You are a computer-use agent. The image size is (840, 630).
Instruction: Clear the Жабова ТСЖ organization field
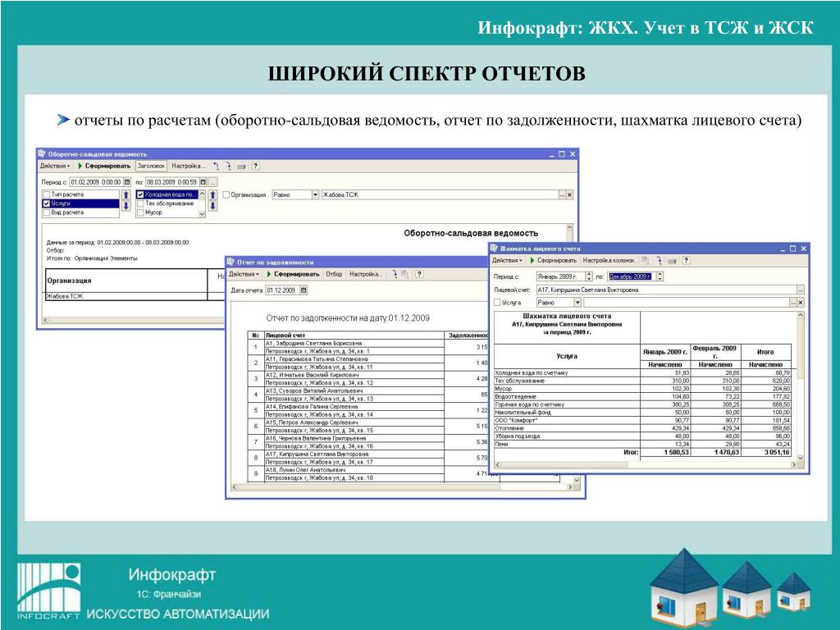569,195
